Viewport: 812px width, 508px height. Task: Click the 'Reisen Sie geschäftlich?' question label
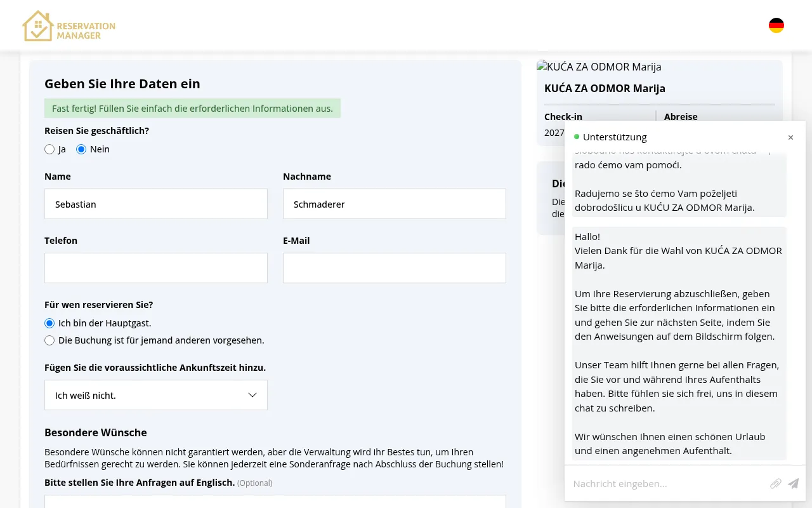tap(97, 131)
